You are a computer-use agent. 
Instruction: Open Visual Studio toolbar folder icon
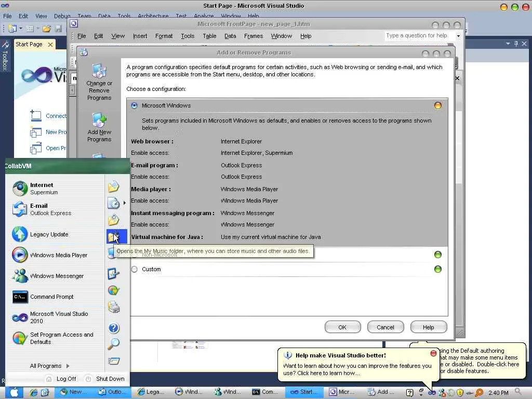[46, 29]
